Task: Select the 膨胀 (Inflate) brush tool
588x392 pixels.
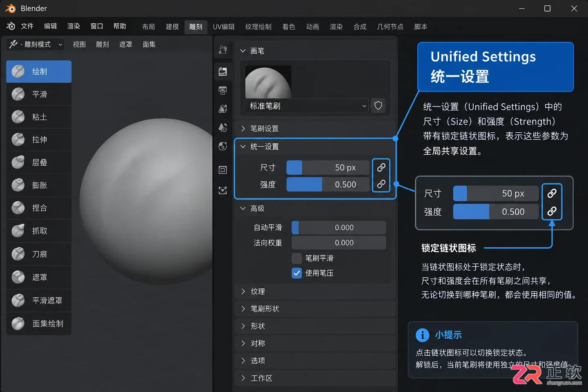Action: coord(39,185)
